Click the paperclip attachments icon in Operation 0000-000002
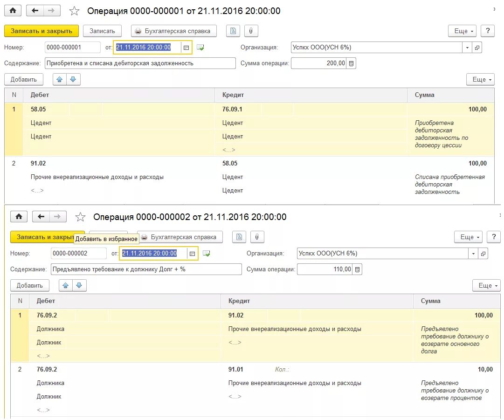This screenshot has width=504, height=420. coord(257,237)
